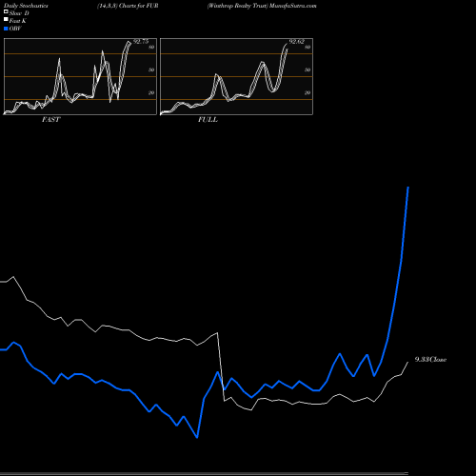
Task: Click the Fast K legend swatch
Action: (6, 20)
